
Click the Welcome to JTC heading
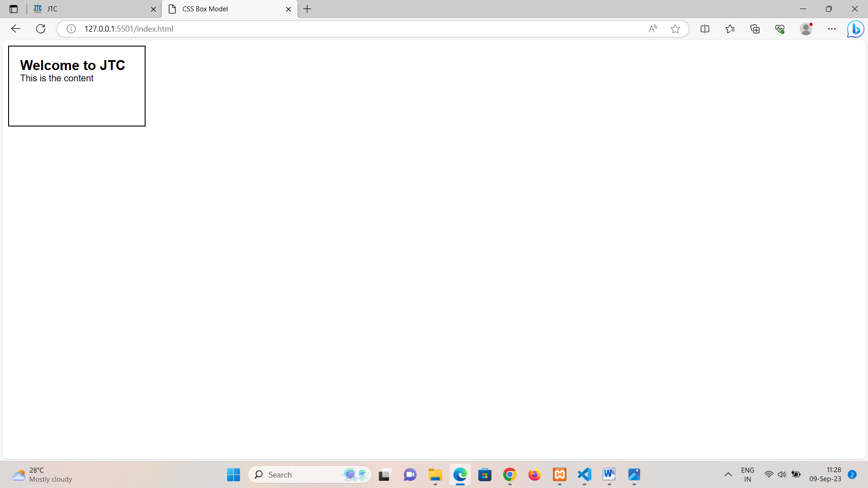[x=73, y=65]
